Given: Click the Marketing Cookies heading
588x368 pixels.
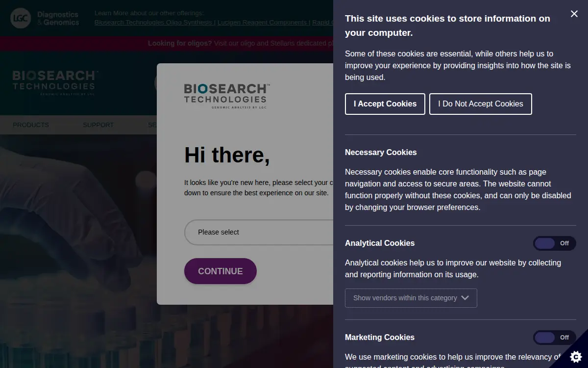Looking at the screenshot, I should [x=380, y=338].
